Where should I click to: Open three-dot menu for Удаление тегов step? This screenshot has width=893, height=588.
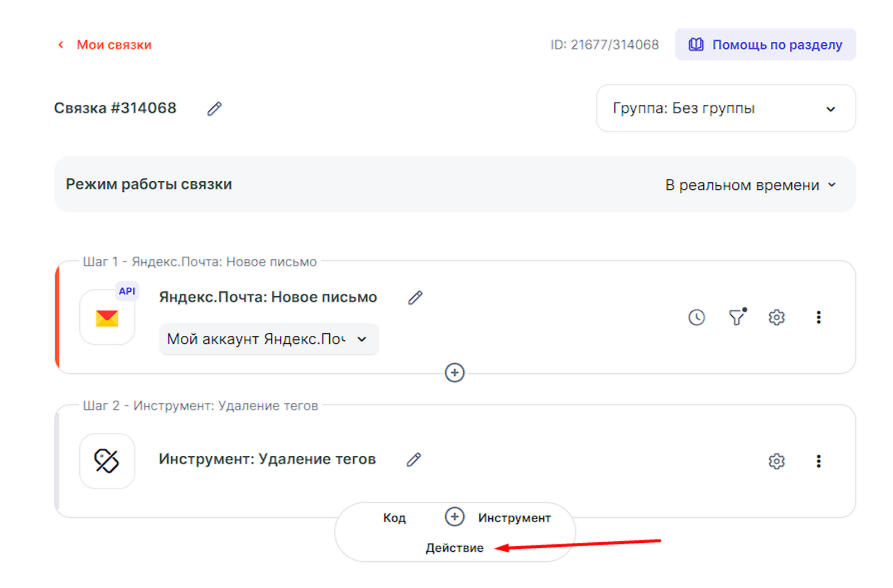point(818,461)
